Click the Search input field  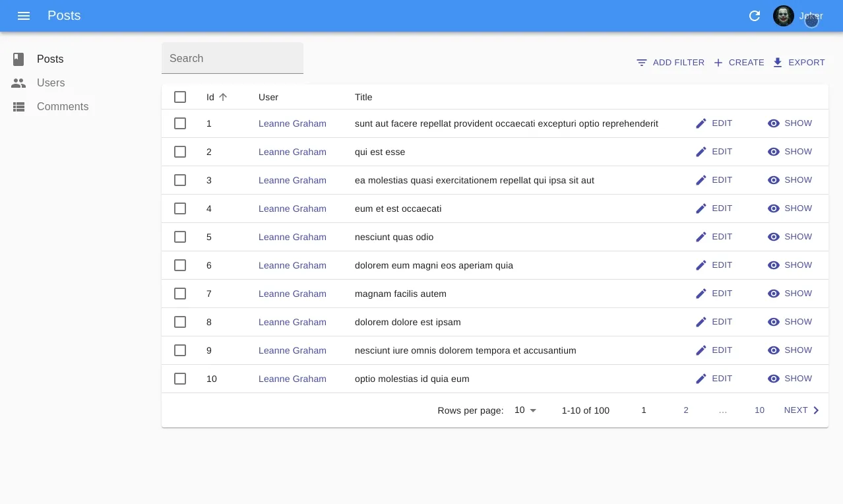pyautogui.click(x=232, y=59)
